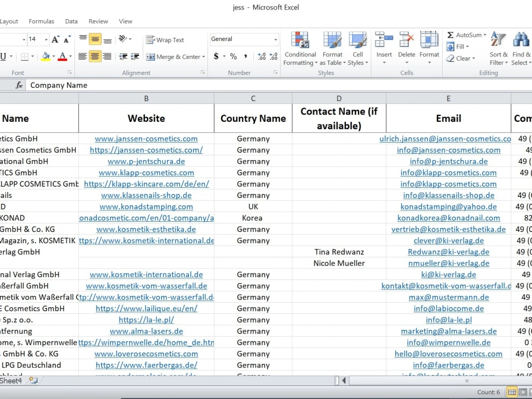This screenshot has height=399, width=532.
Task: Switch to the View ribbon tab
Action: [126, 21]
